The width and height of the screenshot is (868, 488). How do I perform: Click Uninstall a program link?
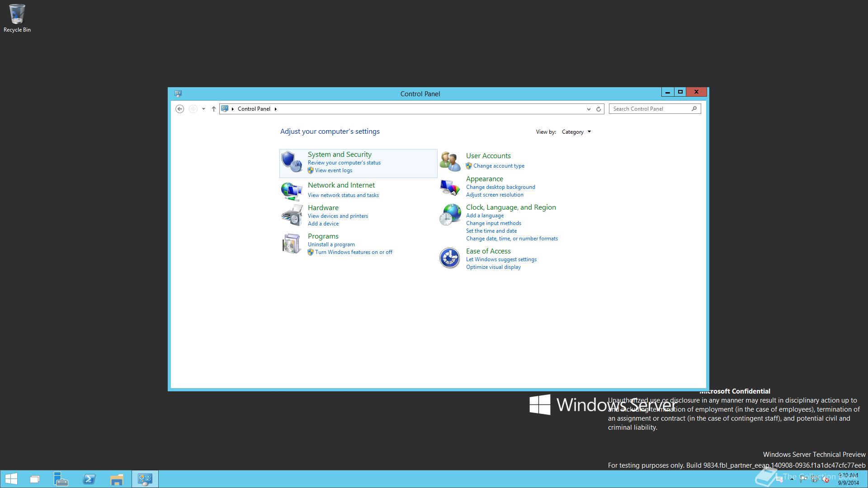click(x=331, y=244)
